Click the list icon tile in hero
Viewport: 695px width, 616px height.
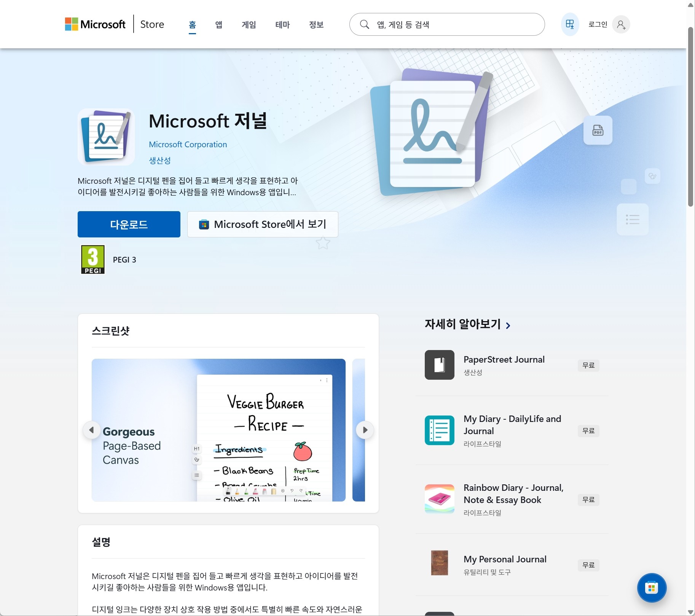[632, 219]
